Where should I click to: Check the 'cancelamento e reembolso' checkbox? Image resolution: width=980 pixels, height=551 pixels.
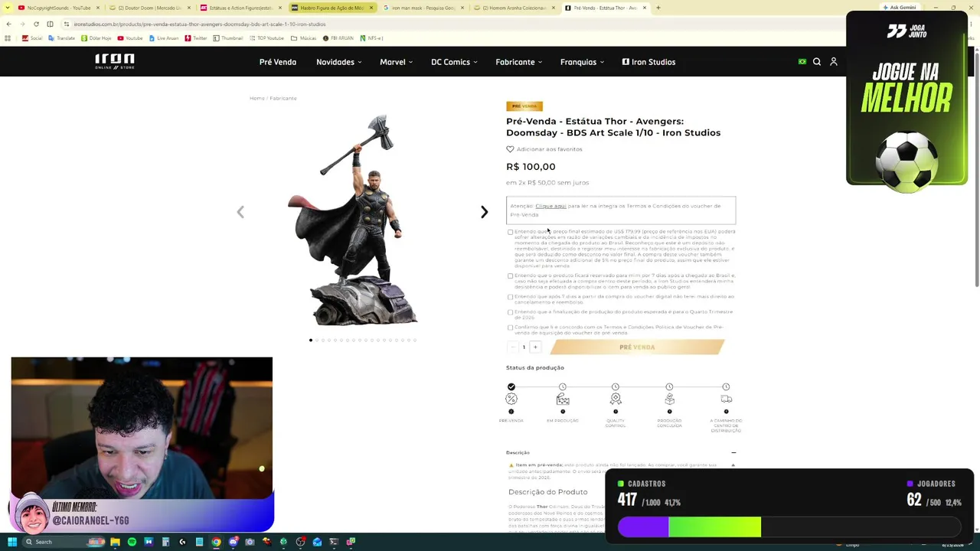pyautogui.click(x=511, y=297)
